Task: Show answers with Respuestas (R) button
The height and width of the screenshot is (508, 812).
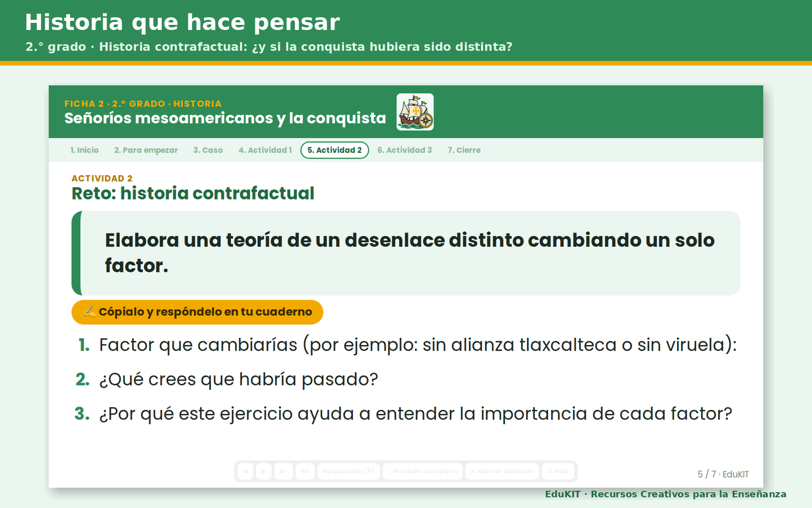Action: coord(349,471)
